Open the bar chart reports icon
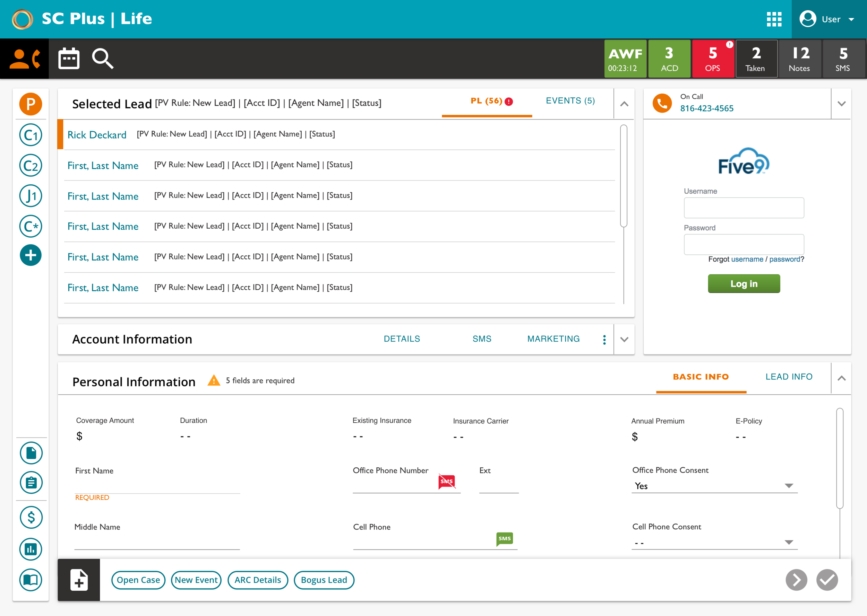 pyautogui.click(x=31, y=549)
